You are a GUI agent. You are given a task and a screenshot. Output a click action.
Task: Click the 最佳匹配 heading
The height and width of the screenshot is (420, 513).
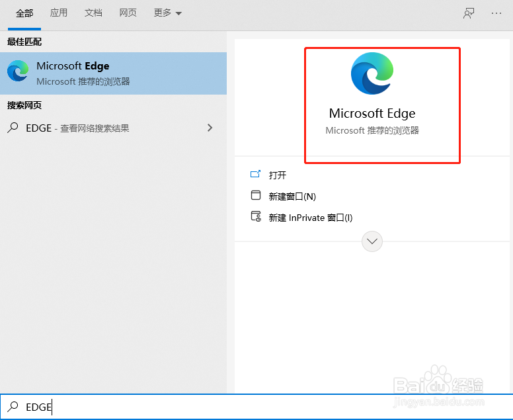pyautogui.click(x=24, y=42)
